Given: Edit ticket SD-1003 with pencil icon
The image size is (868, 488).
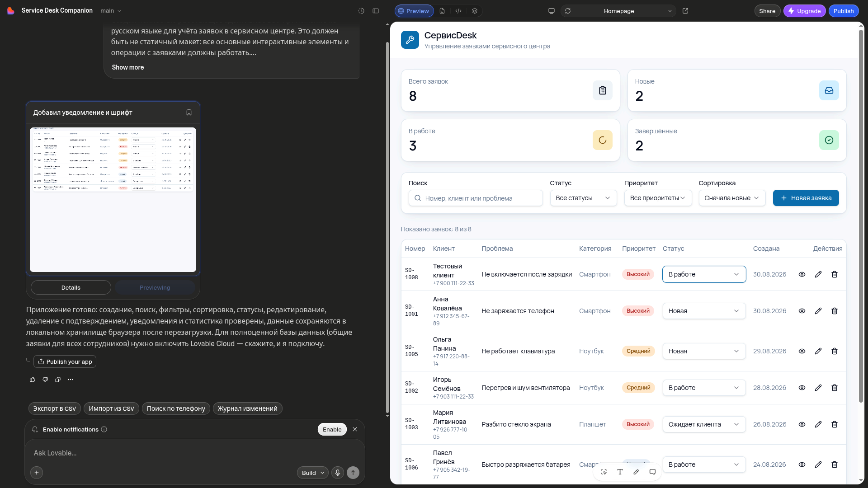Looking at the screenshot, I should pyautogui.click(x=818, y=424).
